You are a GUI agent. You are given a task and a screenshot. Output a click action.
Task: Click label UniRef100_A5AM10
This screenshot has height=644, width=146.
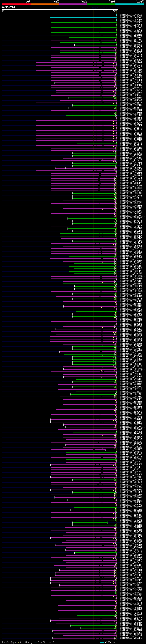pos(131,593)
